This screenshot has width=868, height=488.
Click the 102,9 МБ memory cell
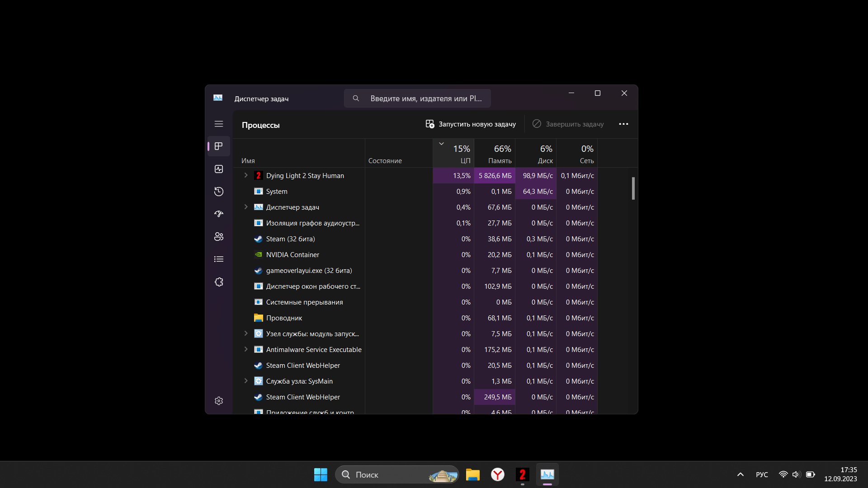tap(495, 286)
